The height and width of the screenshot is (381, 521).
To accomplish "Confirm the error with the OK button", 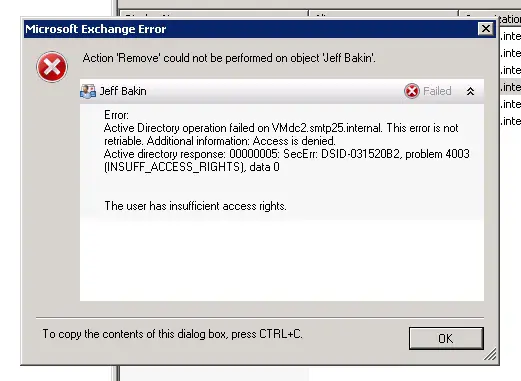I will pyautogui.click(x=446, y=338).
